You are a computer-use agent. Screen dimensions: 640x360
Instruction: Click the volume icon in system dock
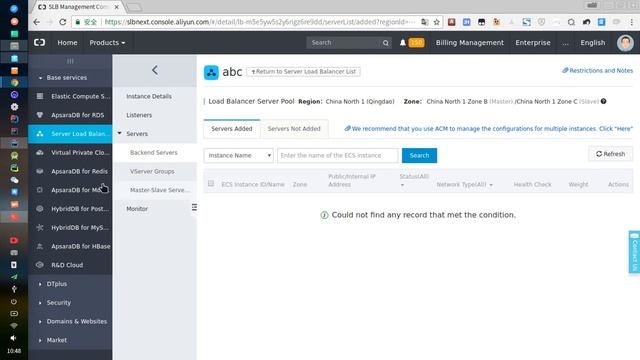13,338
